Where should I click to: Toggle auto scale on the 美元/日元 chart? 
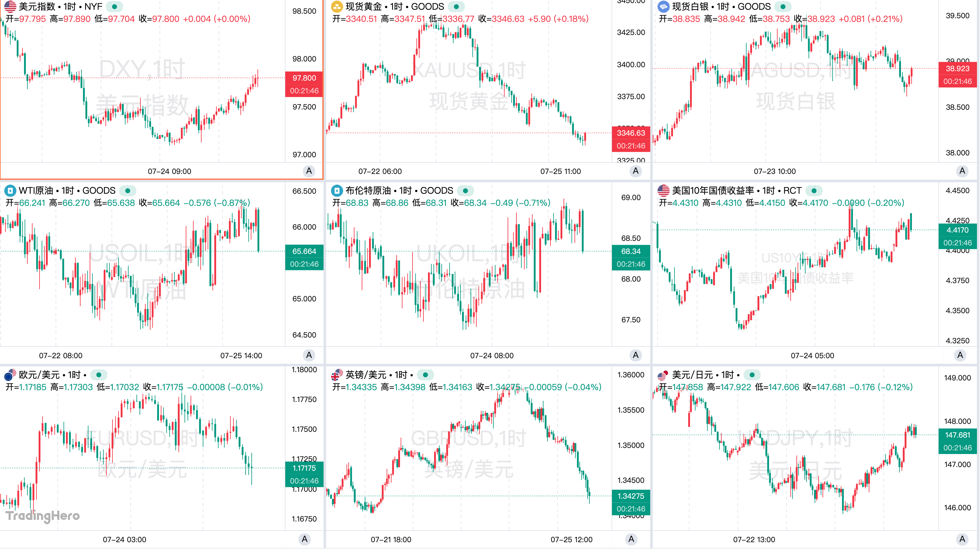click(x=962, y=539)
